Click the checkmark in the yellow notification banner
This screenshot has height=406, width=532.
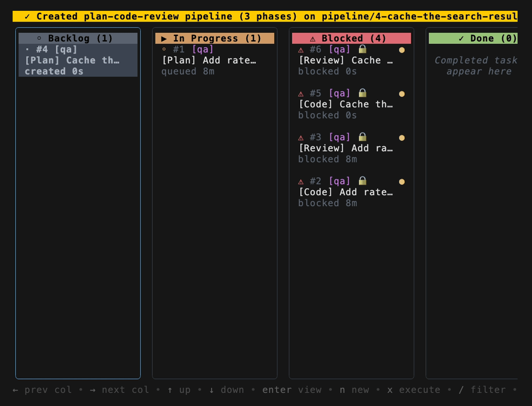(x=27, y=16)
